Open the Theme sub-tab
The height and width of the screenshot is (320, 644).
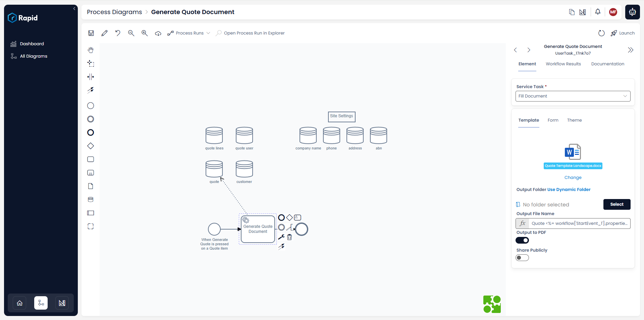(574, 120)
